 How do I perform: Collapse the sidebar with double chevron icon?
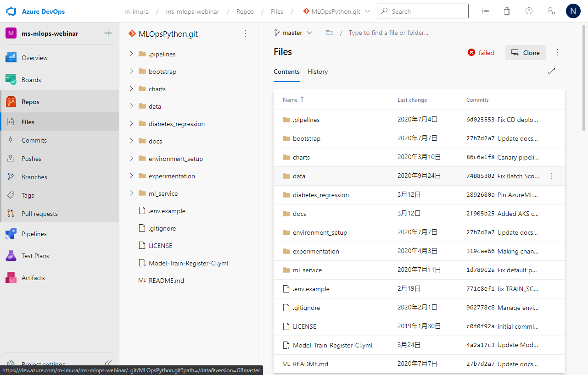[x=108, y=363]
